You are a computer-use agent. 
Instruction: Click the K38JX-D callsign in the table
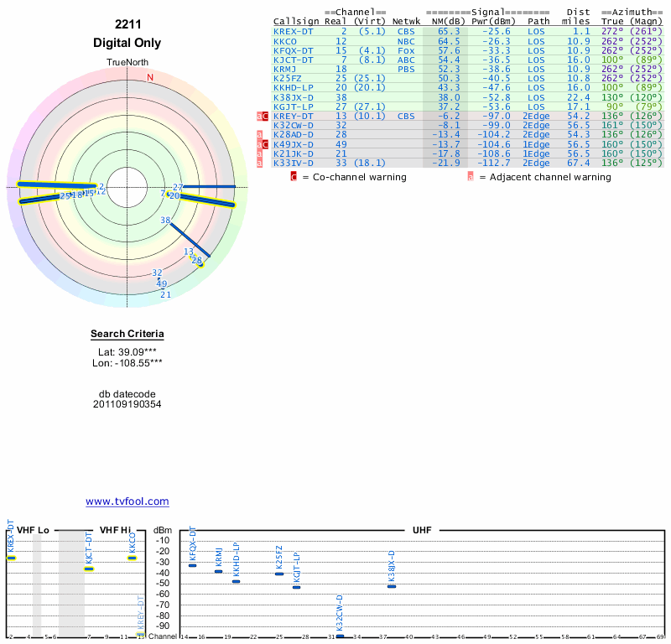pyautogui.click(x=293, y=96)
